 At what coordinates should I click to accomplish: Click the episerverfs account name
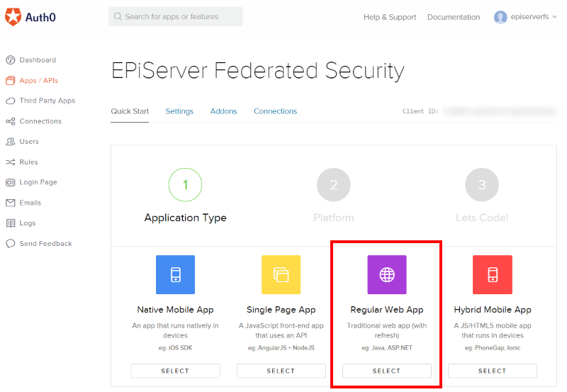coord(529,16)
